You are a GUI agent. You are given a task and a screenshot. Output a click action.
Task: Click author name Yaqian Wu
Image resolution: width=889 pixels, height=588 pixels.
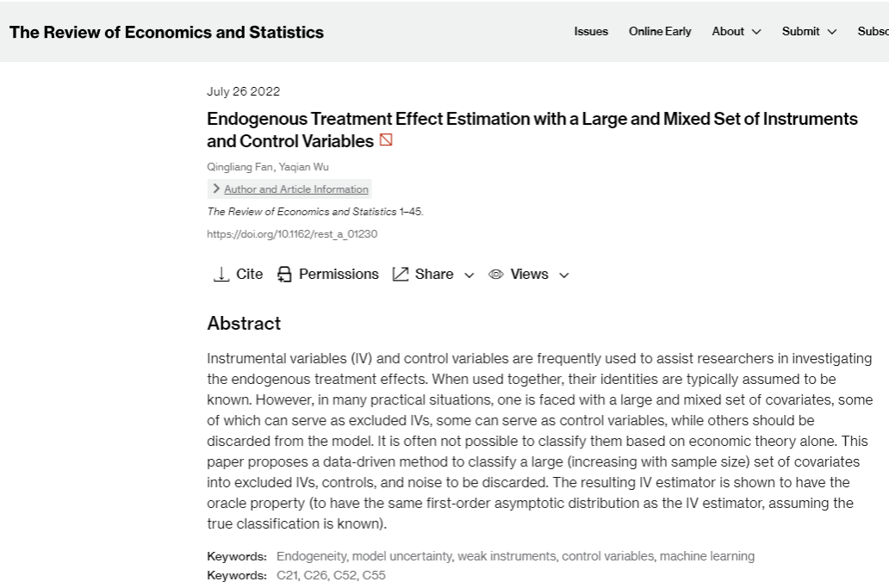coord(304,167)
